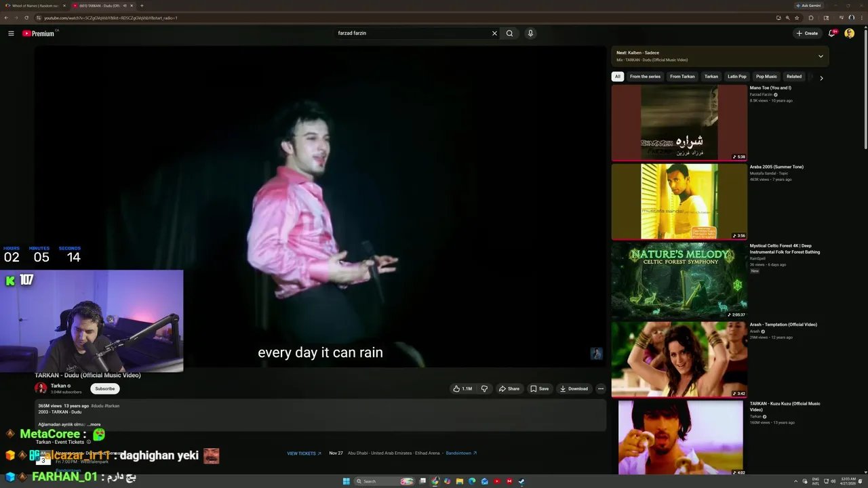Screen dimensions: 868x488
Task: Select the Tarkan filter chip
Action: tap(711, 77)
